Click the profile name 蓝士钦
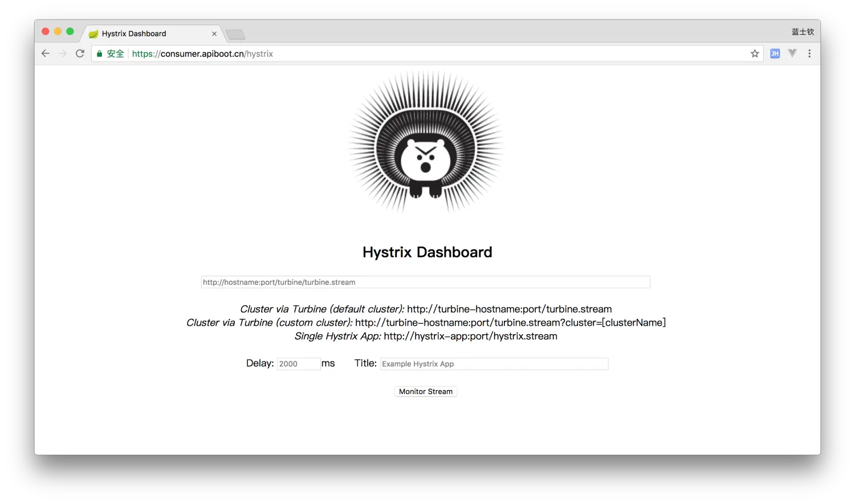Viewport: 855px width, 504px height. 803,32
